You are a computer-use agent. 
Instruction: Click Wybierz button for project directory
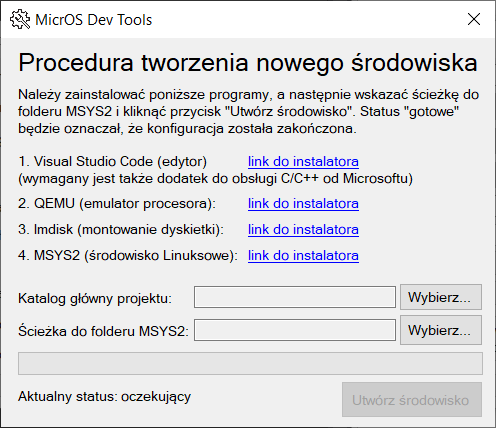[441, 297]
